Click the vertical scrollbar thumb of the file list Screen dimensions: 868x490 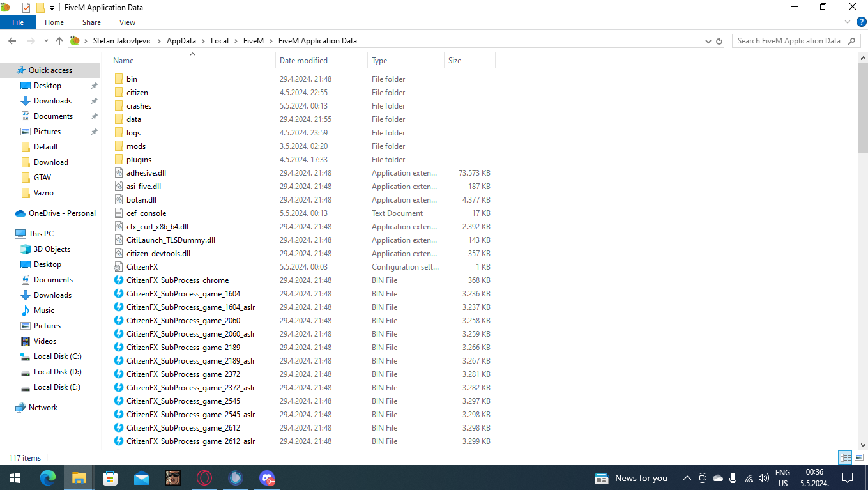(x=863, y=108)
